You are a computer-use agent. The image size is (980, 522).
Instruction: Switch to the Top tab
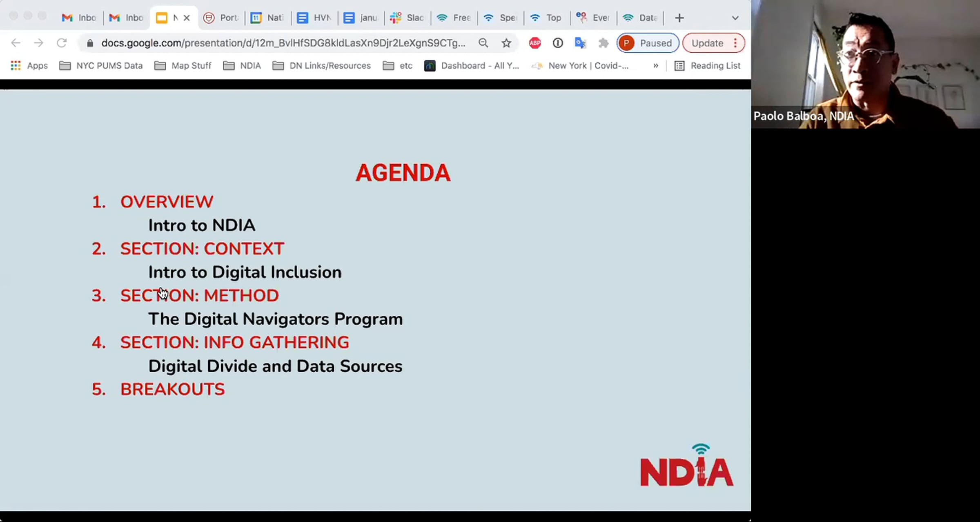[x=547, y=18]
